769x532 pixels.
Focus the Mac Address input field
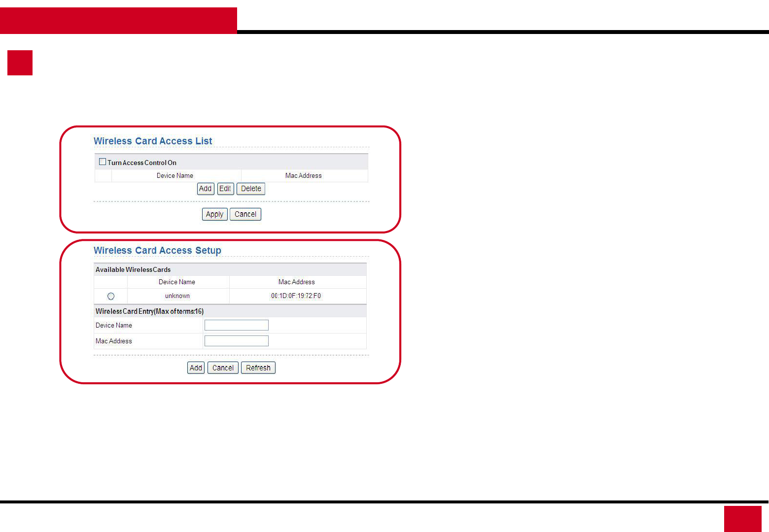click(x=237, y=341)
